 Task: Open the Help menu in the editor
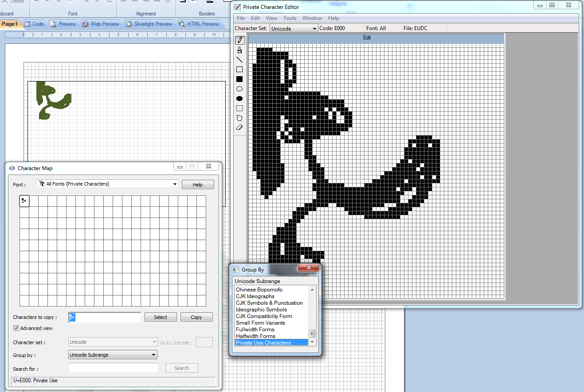tap(333, 18)
